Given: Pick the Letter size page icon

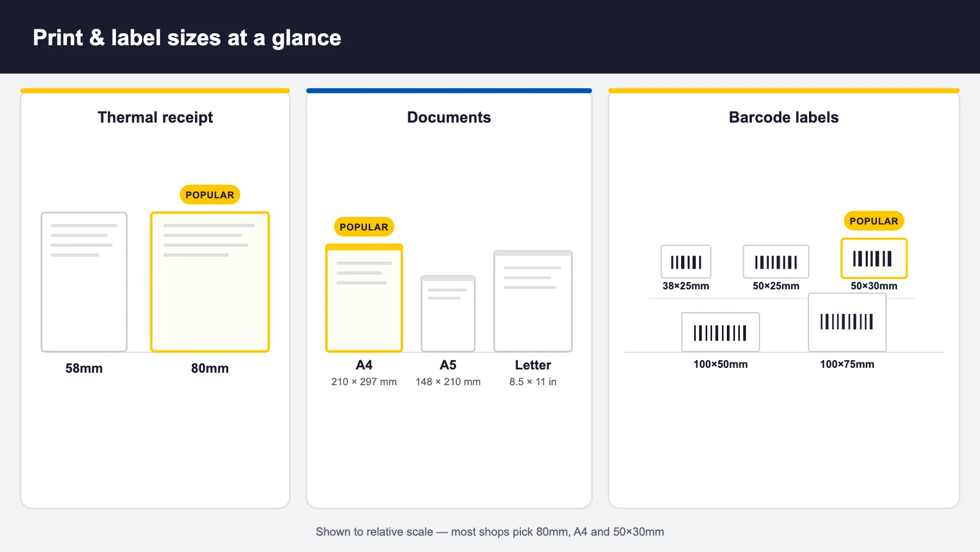Looking at the screenshot, I should [533, 301].
